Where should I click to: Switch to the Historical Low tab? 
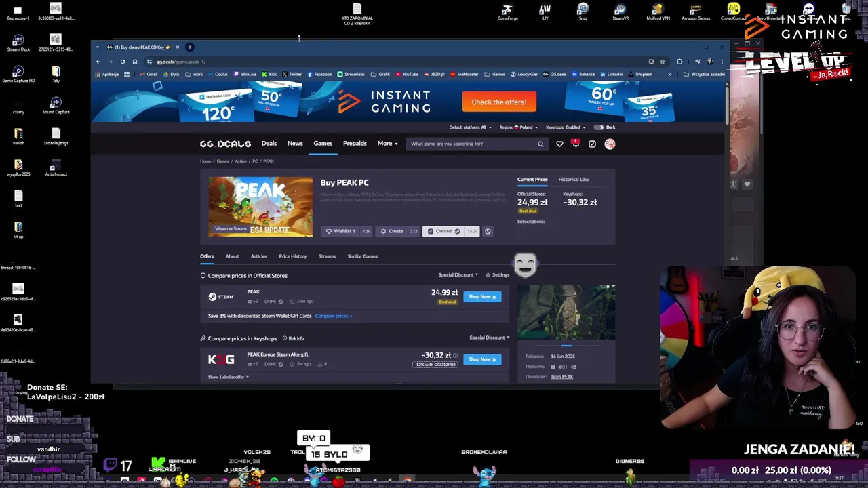(574, 180)
